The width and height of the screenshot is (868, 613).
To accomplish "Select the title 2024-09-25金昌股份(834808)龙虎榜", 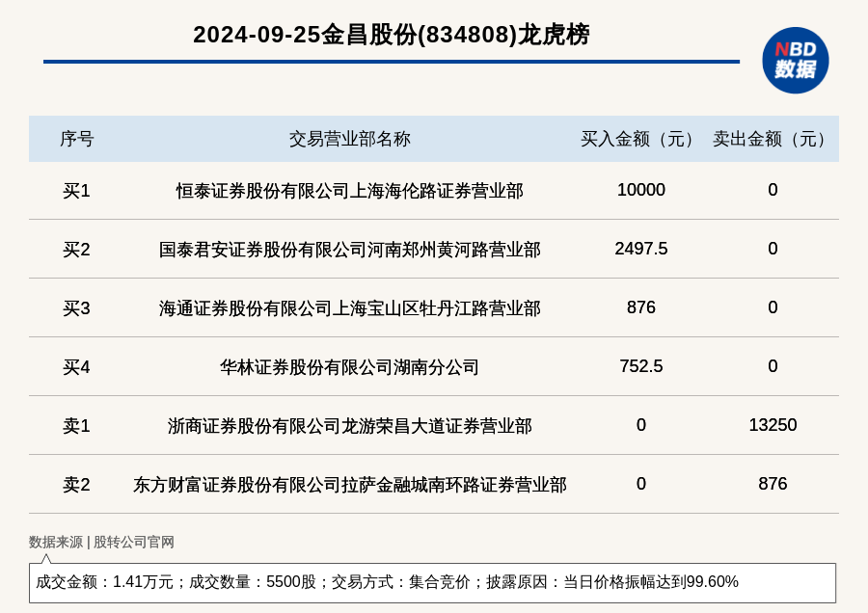I will click(392, 35).
